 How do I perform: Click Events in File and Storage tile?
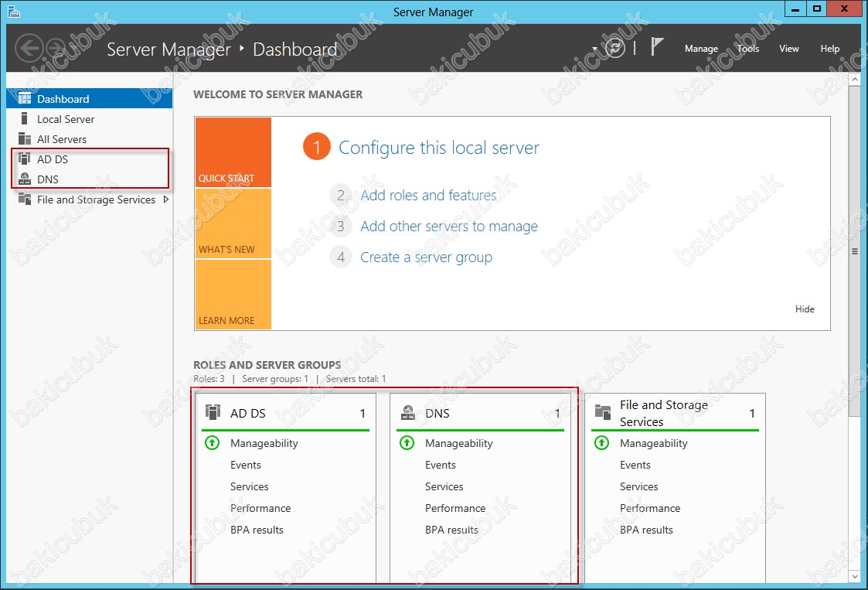[635, 465]
